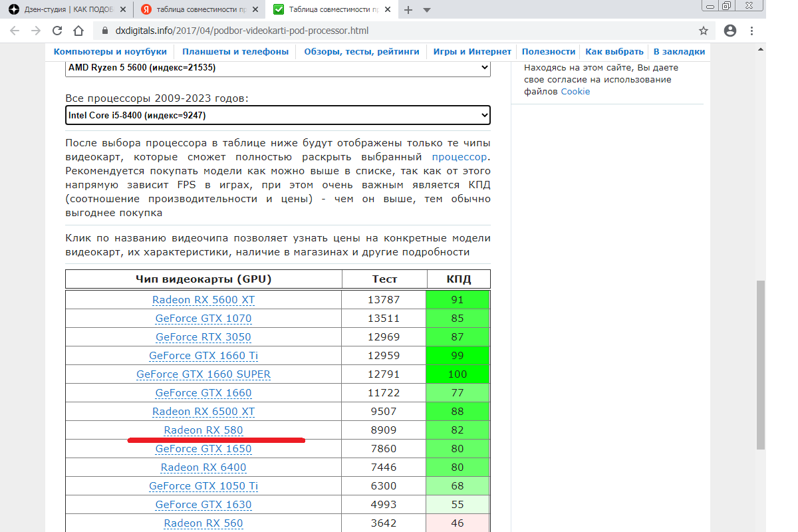The height and width of the screenshot is (532, 798).
Task: Close the Дзен-студия tab
Action: coord(122,10)
